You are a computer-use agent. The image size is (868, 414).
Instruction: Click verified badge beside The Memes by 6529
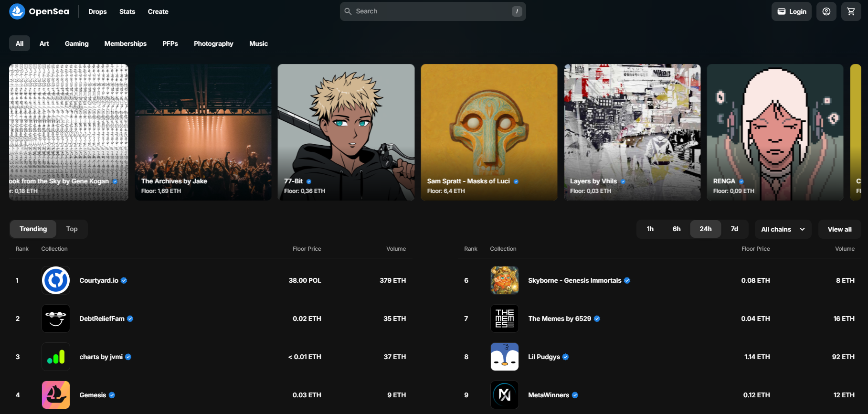tap(597, 318)
